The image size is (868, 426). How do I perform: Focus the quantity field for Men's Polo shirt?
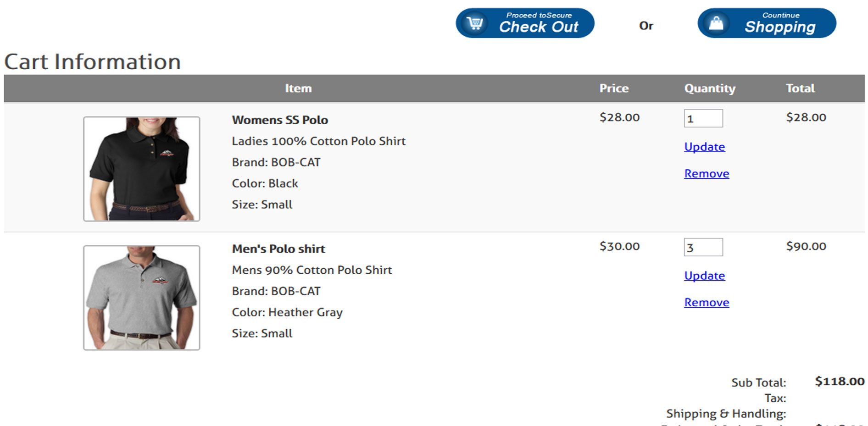tap(703, 247)
